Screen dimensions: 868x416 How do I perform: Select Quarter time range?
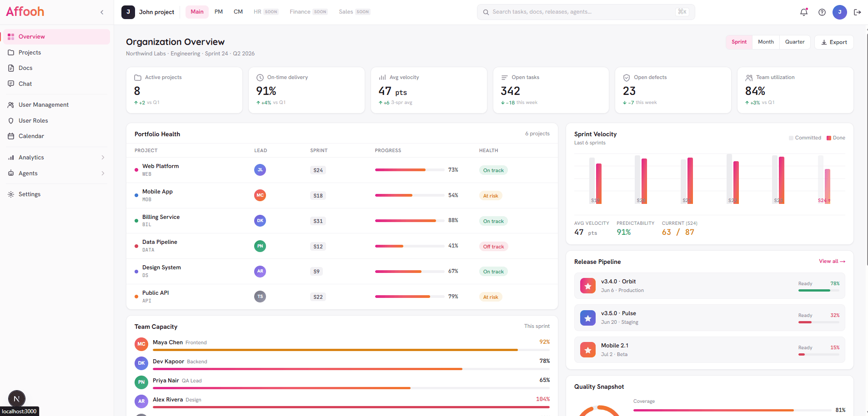pos(795,42)
